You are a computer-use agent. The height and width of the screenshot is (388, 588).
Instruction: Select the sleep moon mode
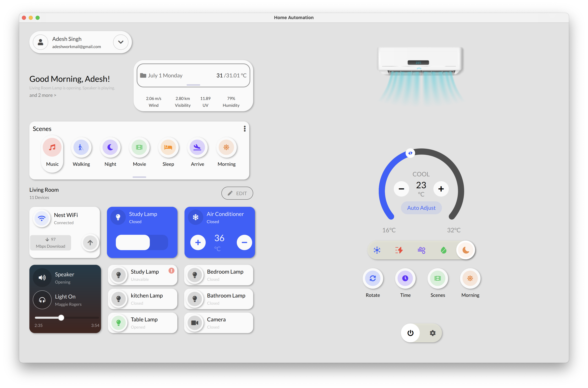point(465,250)
